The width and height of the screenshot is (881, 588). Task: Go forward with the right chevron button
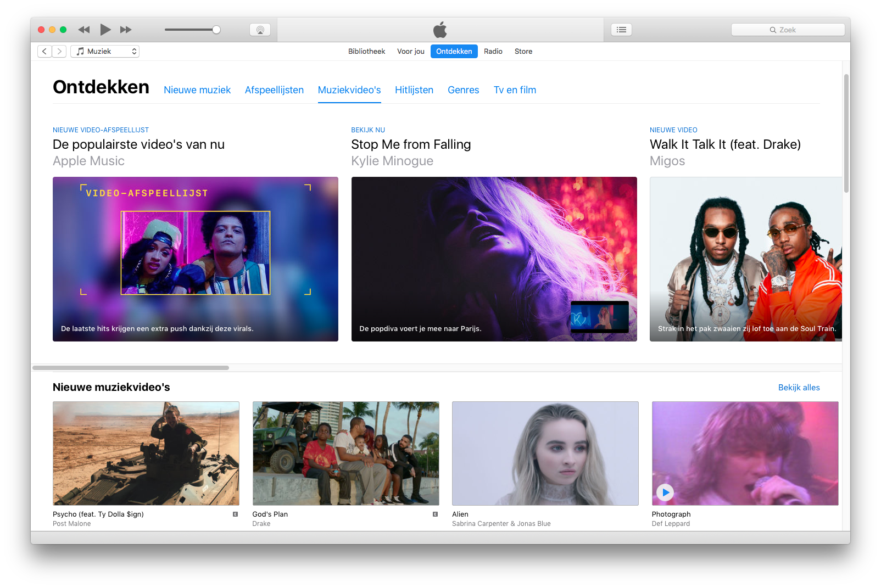click(x=59, y=51)
